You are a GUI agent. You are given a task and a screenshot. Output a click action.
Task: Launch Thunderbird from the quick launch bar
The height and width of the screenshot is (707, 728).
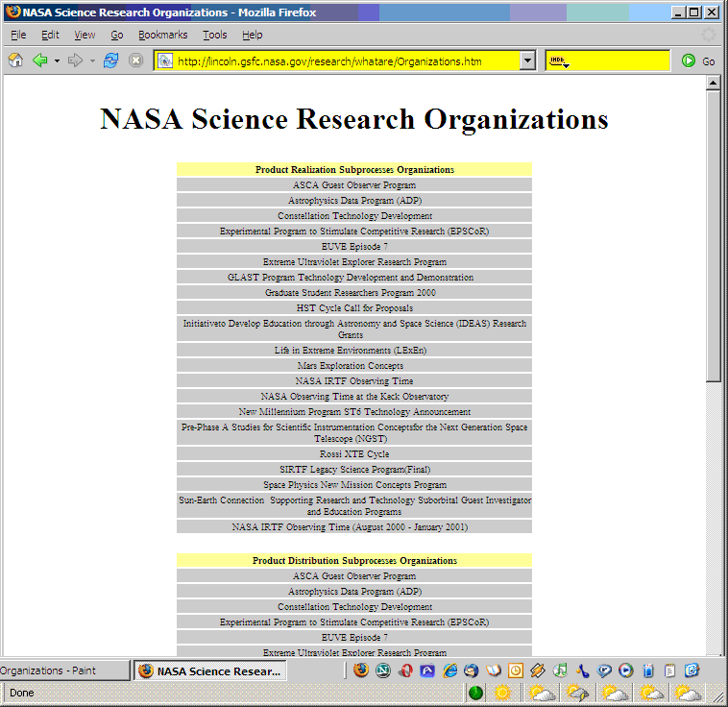pos(472,670)
